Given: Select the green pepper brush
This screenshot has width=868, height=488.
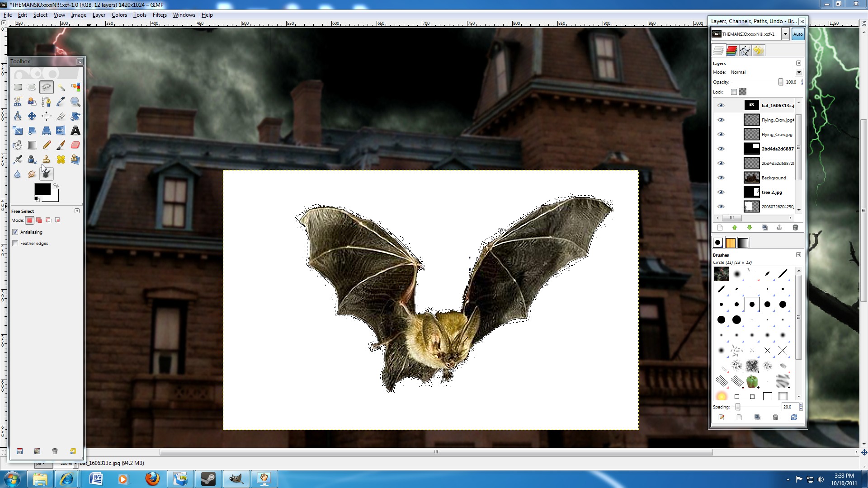Looking at the screenshot, I should coord(752,381).
